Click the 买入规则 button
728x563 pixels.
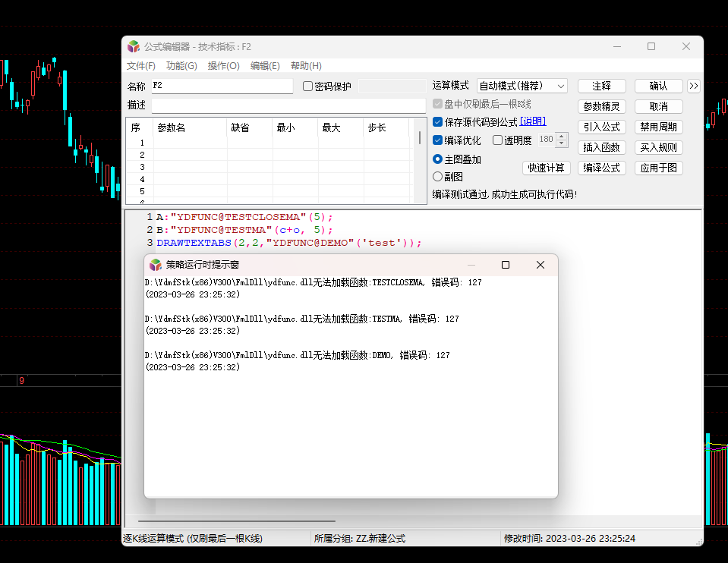pyautogui.click(x=658, y=147)
